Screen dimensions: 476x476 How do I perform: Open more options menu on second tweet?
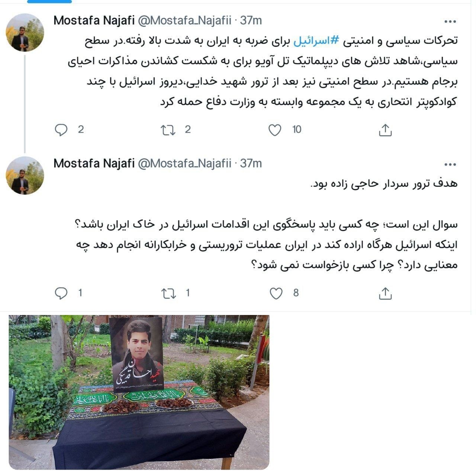point(450,164)
